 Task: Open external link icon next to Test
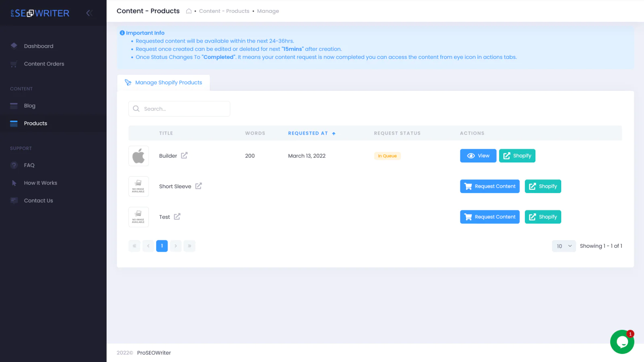pyautogui.click(x=177, y=216)
